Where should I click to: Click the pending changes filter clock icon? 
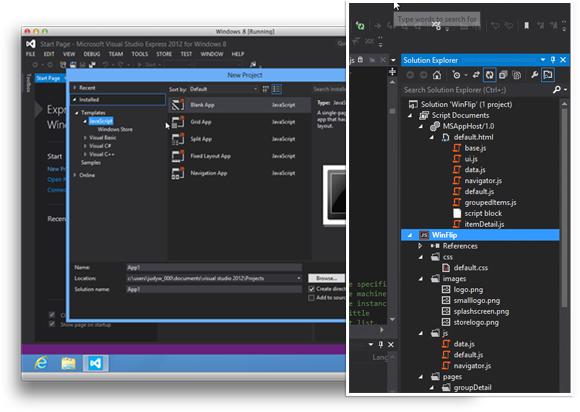pyautogui.click(x=456, y=75)
